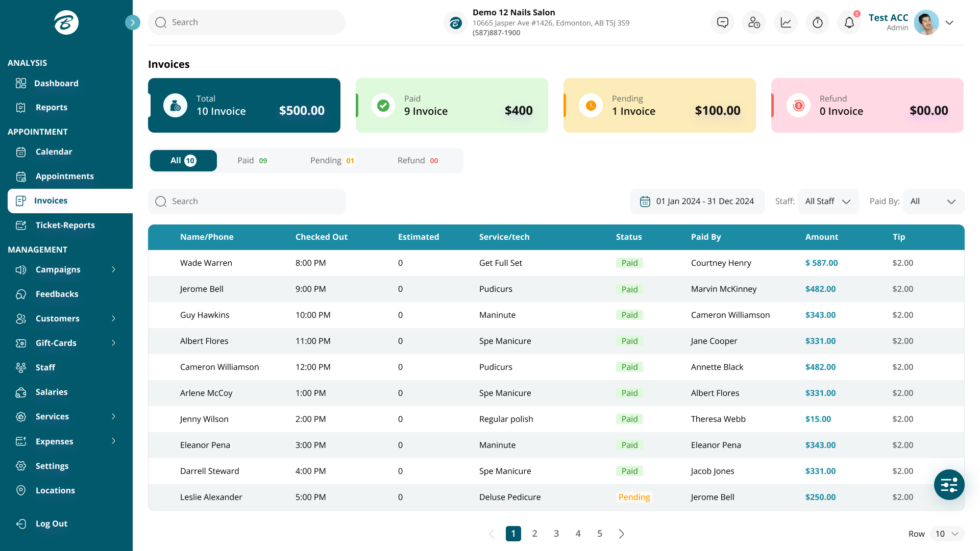Open the $250.00 amount for Leslie Alexander
The width and height of the screenshot is (980, 551).
pos(820,497)
